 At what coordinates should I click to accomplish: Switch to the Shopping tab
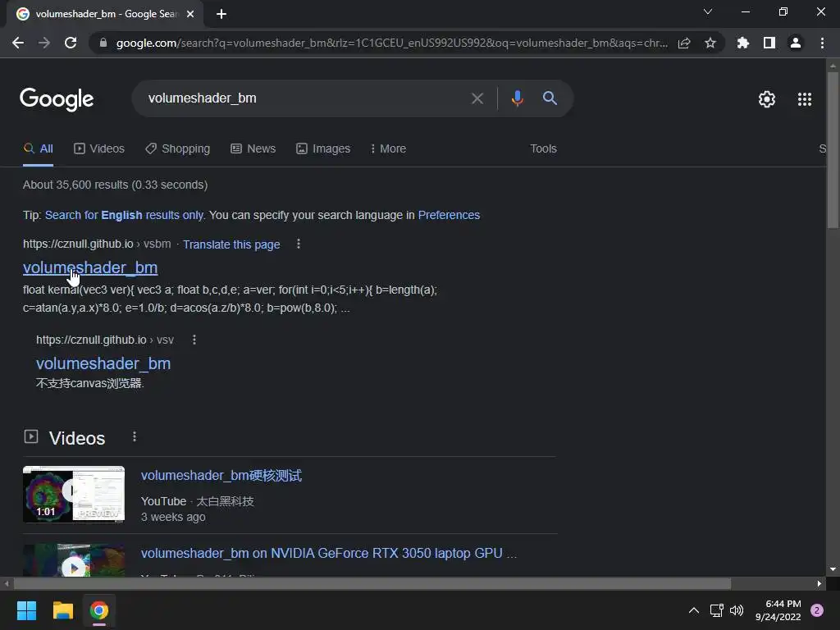pyautogui.click(x=177, y=149)
